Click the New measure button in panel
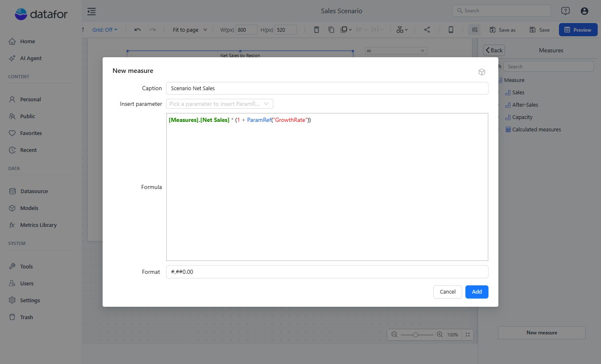 point(542,333)
